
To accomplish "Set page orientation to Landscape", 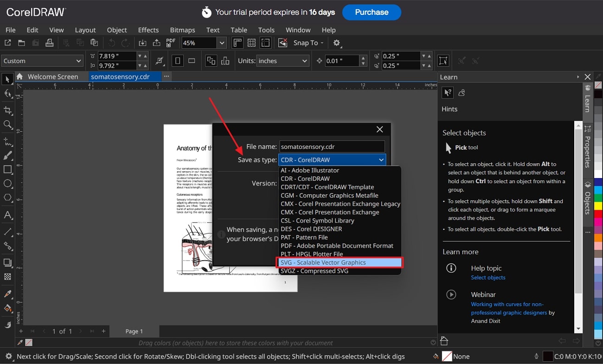I will pyautogui.click(x=192, y=61).
